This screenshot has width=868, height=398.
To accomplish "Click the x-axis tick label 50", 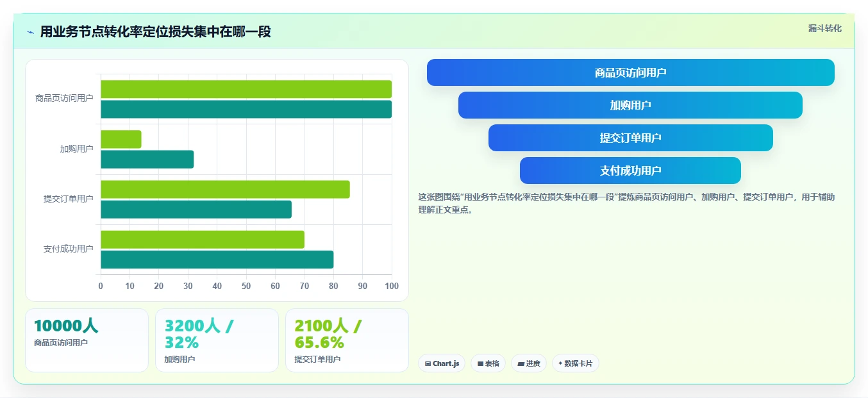I will [246, 286].
